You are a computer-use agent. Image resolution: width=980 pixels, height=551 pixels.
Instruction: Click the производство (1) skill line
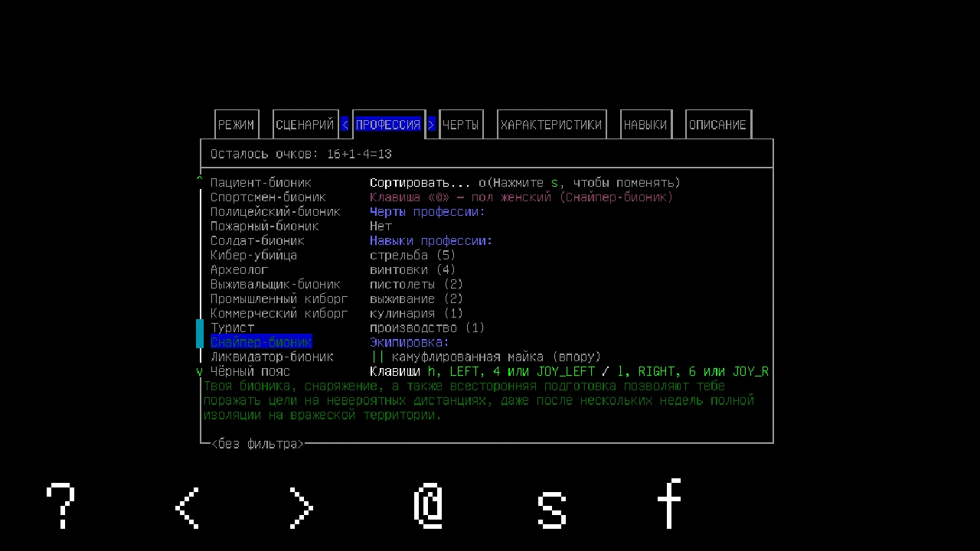click(427, 328)
